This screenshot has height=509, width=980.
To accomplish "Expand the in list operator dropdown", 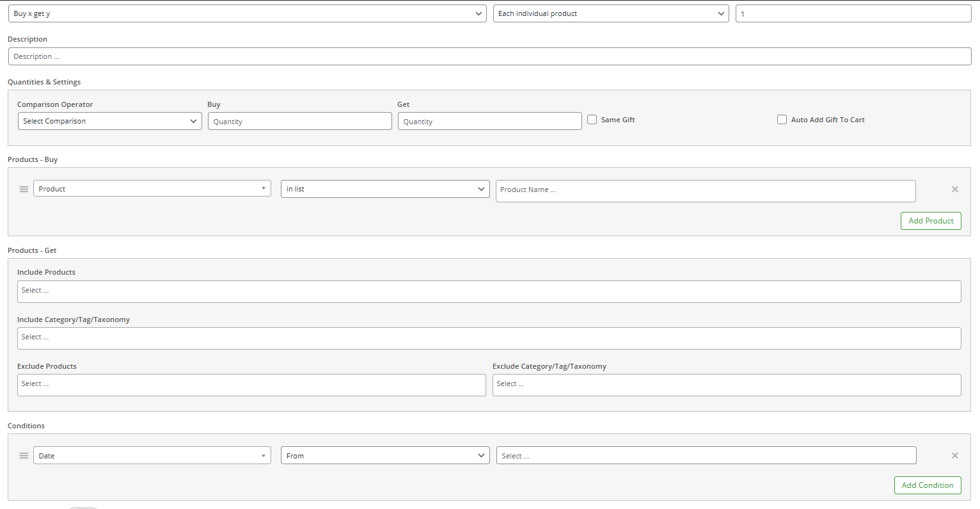I will point(385,189).
